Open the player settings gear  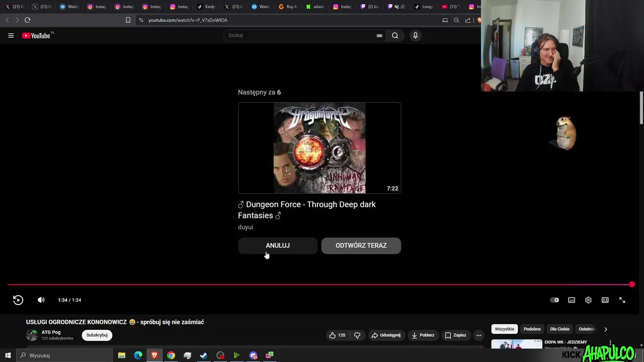[588, 300]
